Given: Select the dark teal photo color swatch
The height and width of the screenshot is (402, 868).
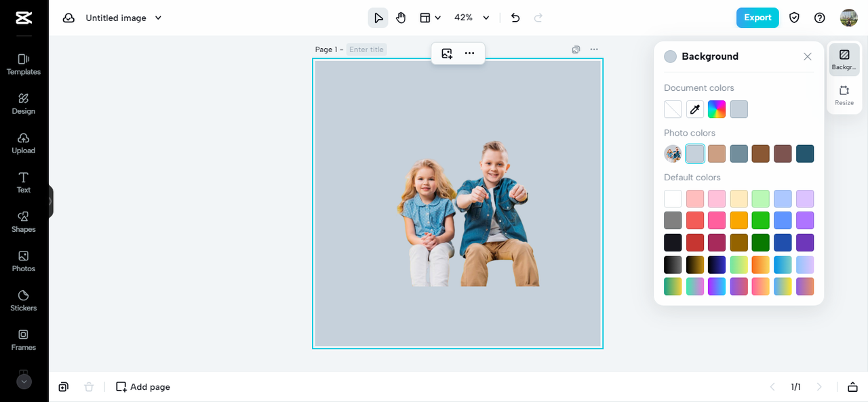Looking at the screenshot, I should pos(805,154).
